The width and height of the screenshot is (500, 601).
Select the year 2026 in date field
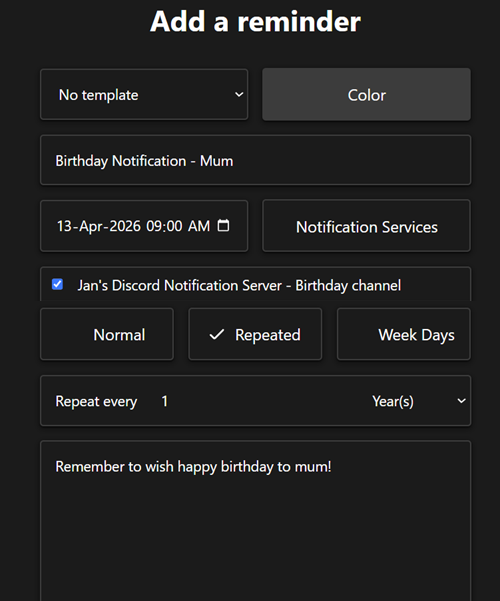click(x=125, y=226)
